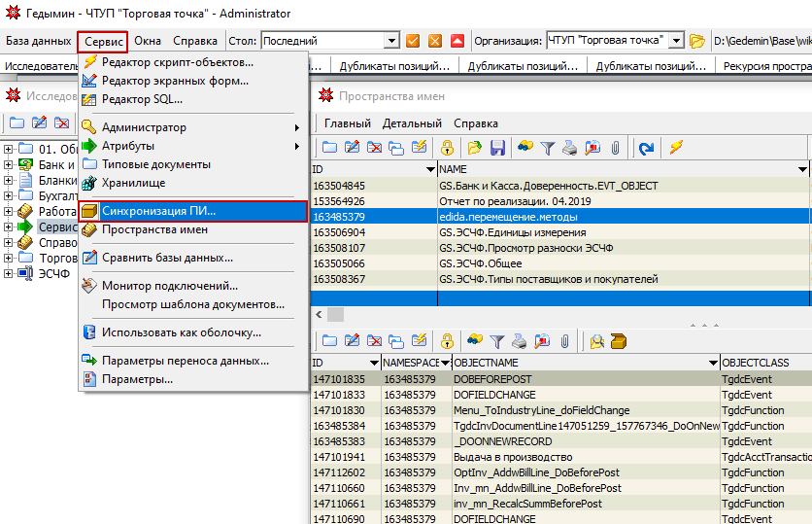
Task: Click the binoculars search icon in the lower toolbar
Action: [475, 341]
